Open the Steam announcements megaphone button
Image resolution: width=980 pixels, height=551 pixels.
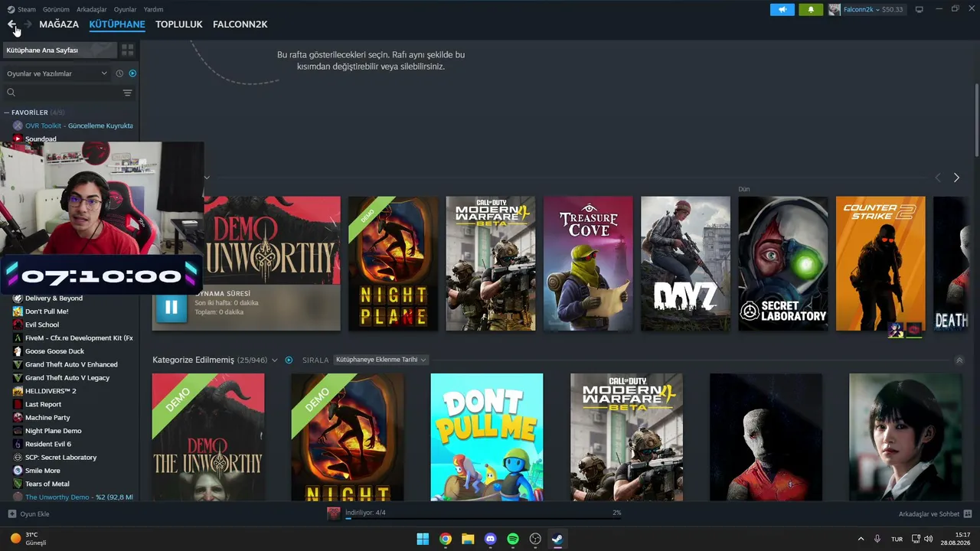pyautogui.click(x=782, y=9)
